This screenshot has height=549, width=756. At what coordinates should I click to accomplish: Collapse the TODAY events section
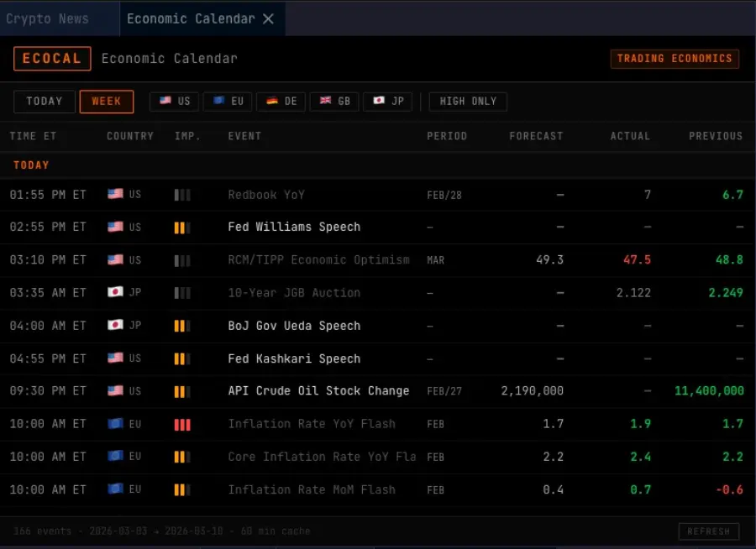pyautogui.click(x=31, y=165)
